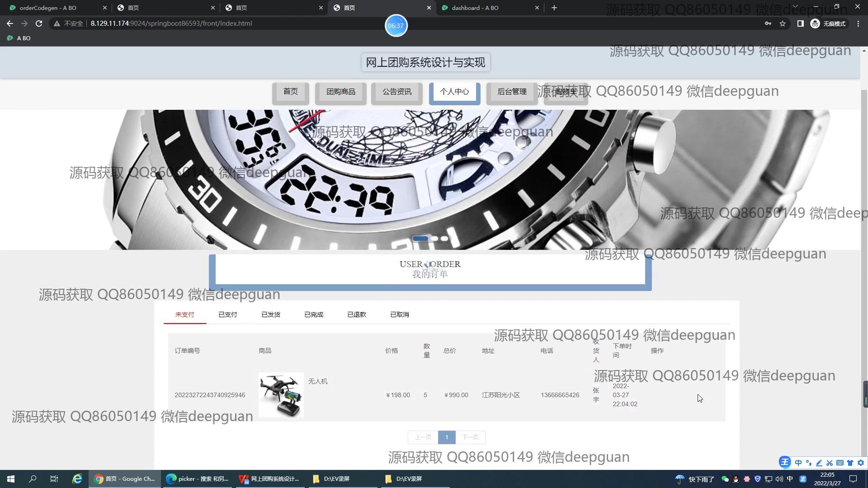868x488 pixels.
Task: Open Internet Explorer from the taskbar
Action: pos(77,479)
